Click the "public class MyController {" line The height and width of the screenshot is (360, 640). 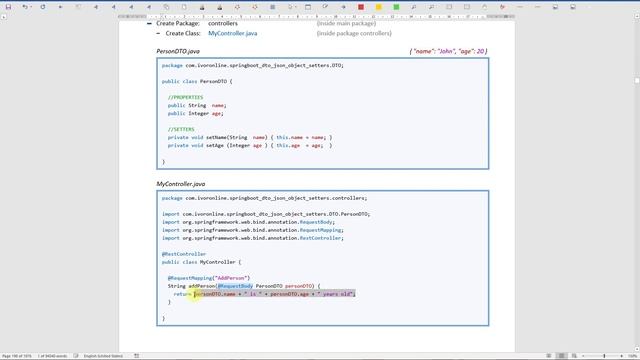point(201,262)
